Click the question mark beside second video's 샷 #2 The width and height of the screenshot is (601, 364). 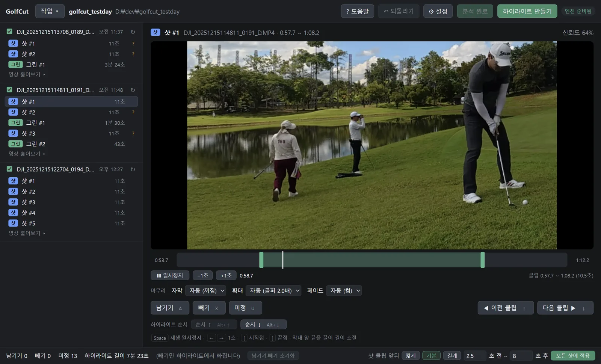133,112
